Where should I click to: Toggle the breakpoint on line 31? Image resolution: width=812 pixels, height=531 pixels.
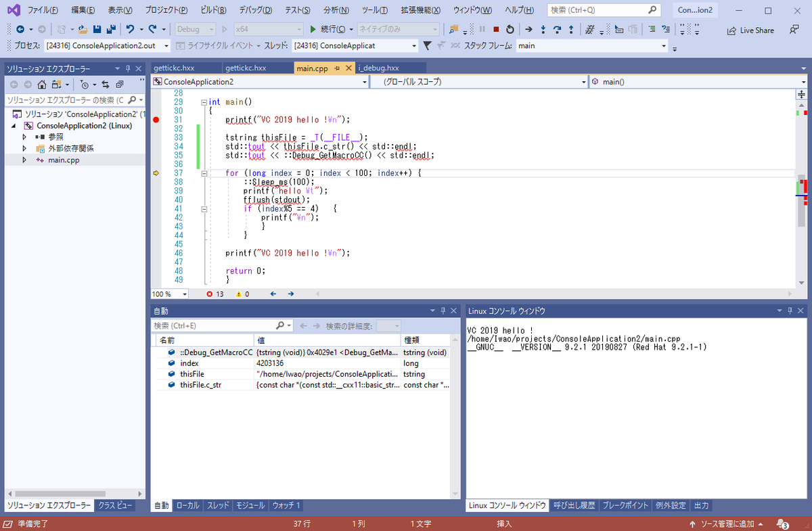pyautogui.click(x=156, y=120)
